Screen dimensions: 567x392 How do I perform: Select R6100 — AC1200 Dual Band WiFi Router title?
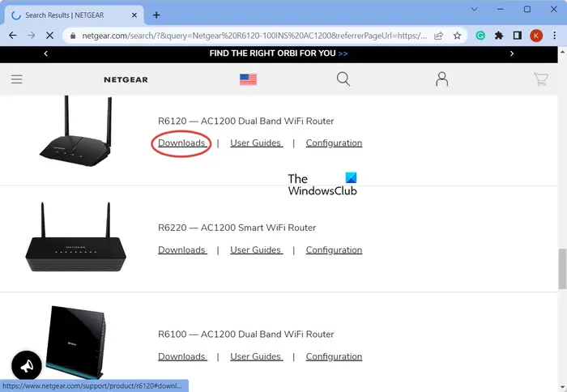pyautogui.click(x=246, y=334)
